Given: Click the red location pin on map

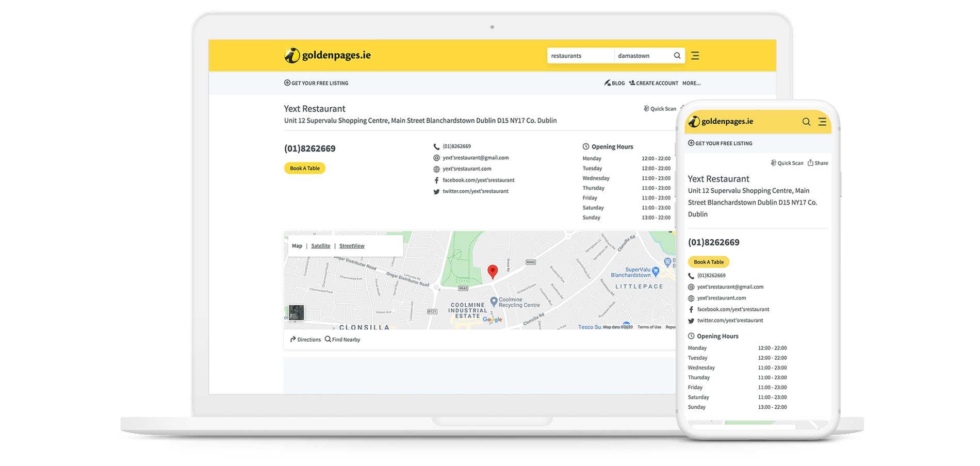Looking at the screenshot, I should 493,272.
